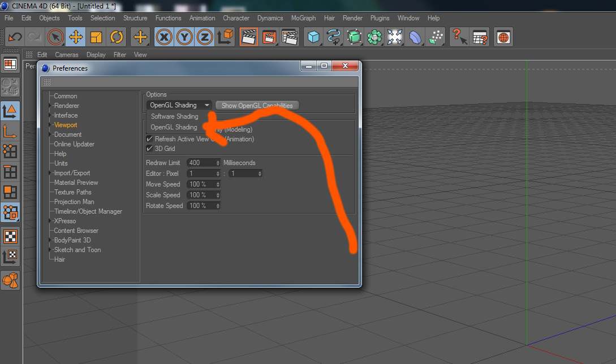
Task: Adjust the Rotate Speed stepper arrows
Action: (x=218, y=206)
